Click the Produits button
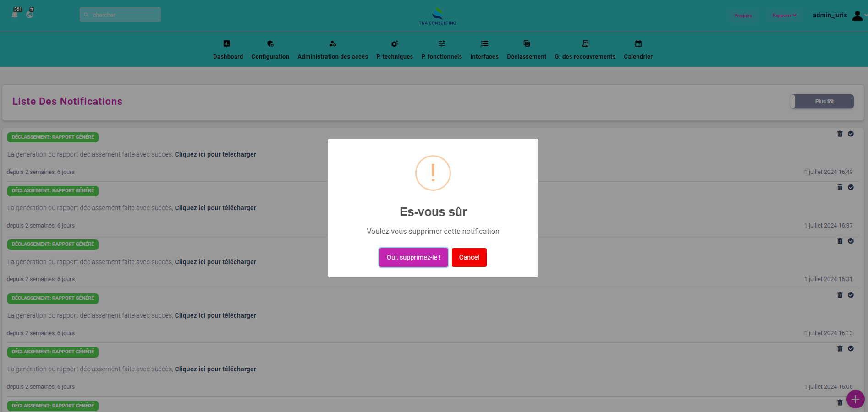Viewport: 868px width, 412px height. [x=743, y=16]
